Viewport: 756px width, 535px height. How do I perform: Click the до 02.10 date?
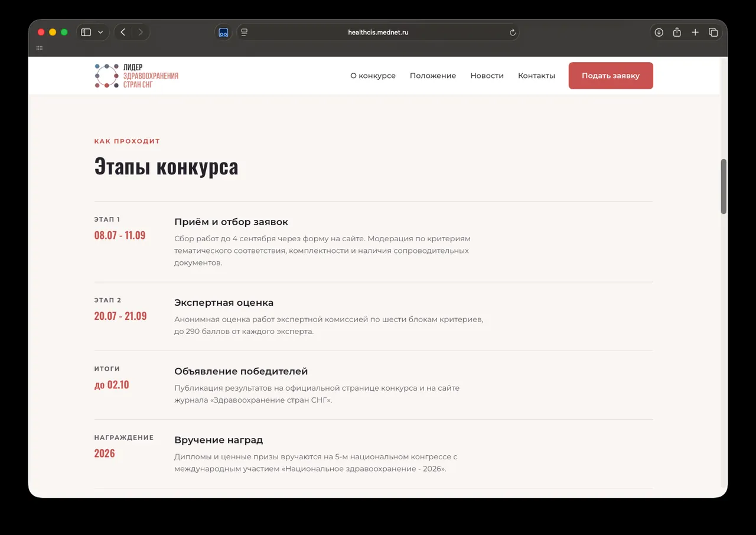(112, 385)
